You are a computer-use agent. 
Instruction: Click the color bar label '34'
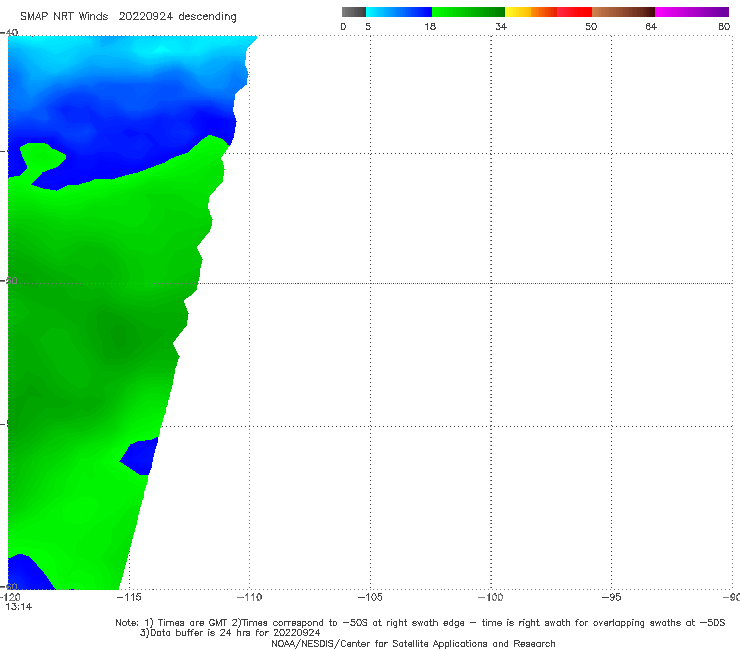coord(501,26)
